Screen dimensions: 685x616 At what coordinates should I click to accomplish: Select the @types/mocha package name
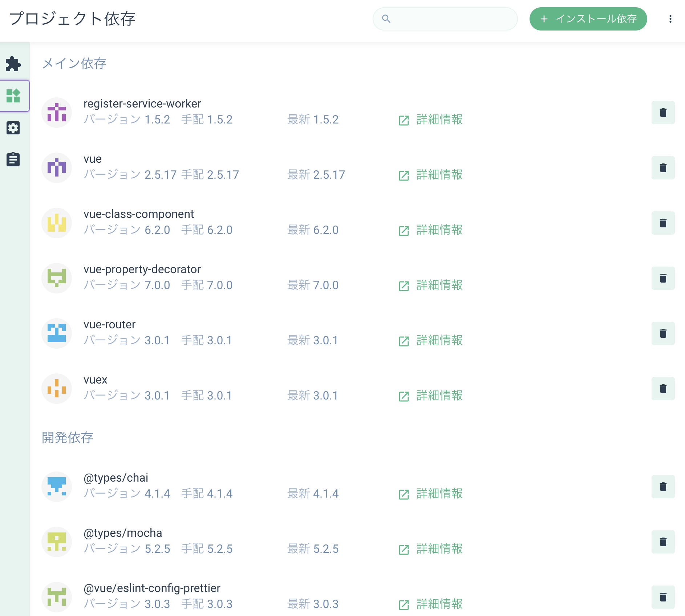pos(123,533)
